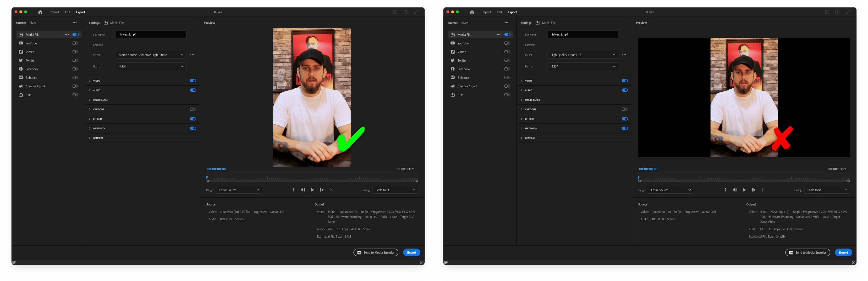Click the Behance destination icon

click(21, 77)
